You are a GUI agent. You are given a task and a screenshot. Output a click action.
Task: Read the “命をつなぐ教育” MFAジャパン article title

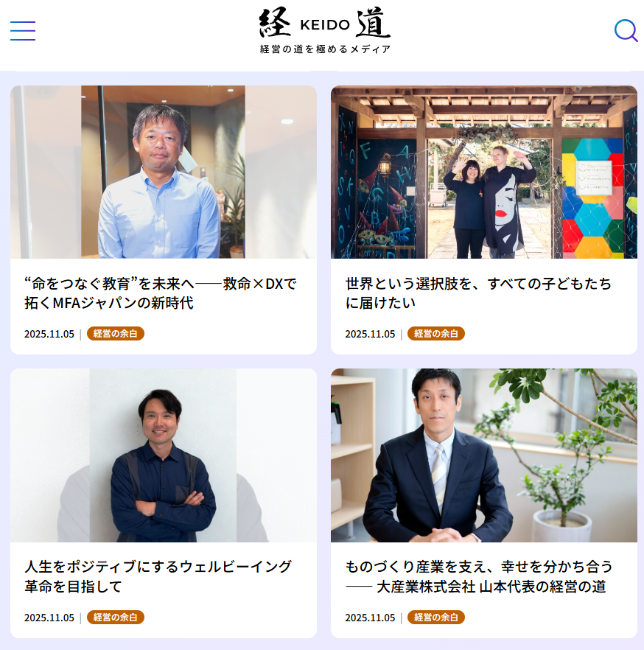pyautogui.click(x=161, y=293)
